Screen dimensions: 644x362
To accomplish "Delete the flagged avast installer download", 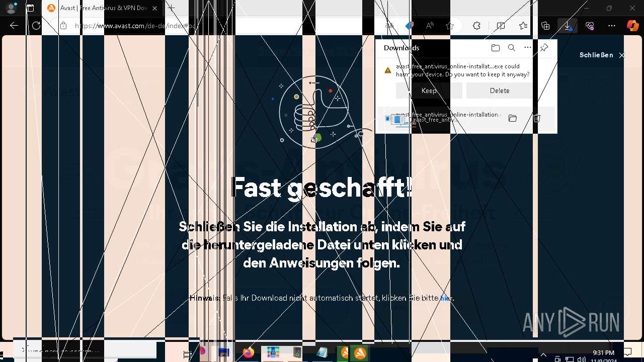I will coord(500,90).
